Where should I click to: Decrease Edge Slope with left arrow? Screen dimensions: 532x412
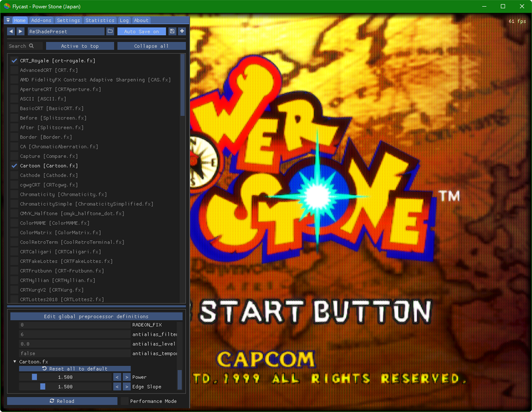[117, 387]
